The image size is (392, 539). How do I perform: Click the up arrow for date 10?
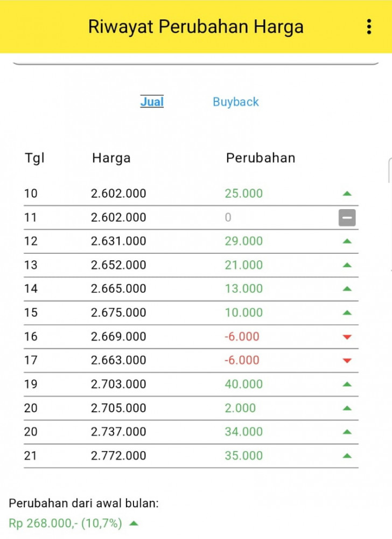(347, 194)
